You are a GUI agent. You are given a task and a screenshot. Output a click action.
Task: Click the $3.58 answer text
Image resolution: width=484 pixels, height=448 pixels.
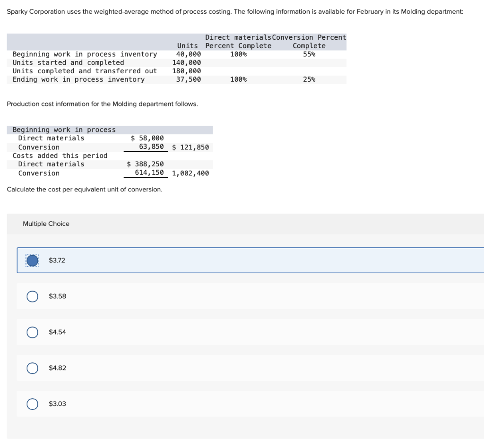pos(57,296)
